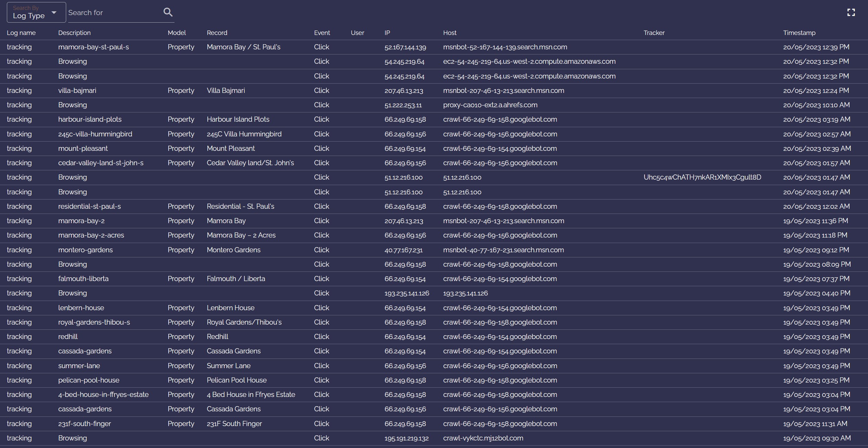
Task: Toggle fullscreen view icon
Action: pyautogui.click(x=851, y=13)
